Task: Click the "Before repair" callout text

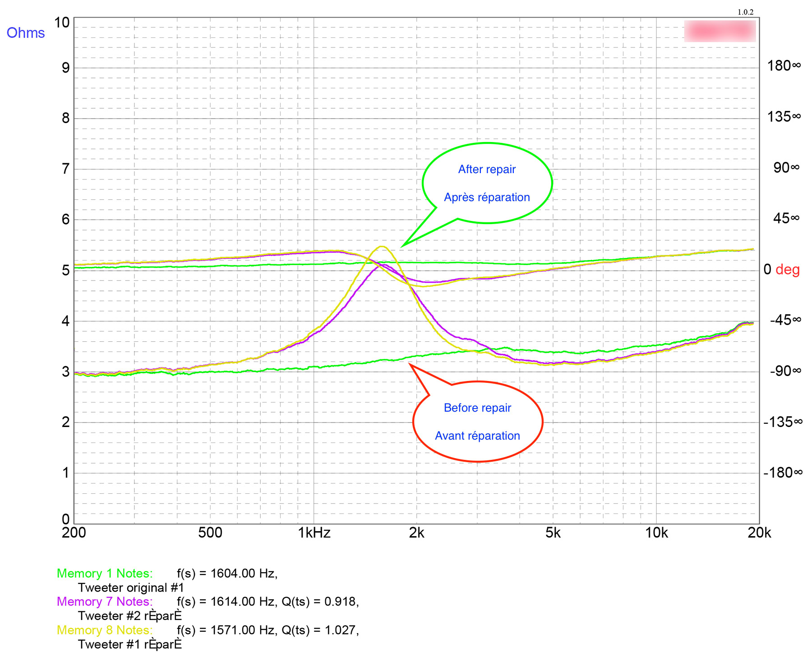Action: pyautogui.click(x=477, y=408)
